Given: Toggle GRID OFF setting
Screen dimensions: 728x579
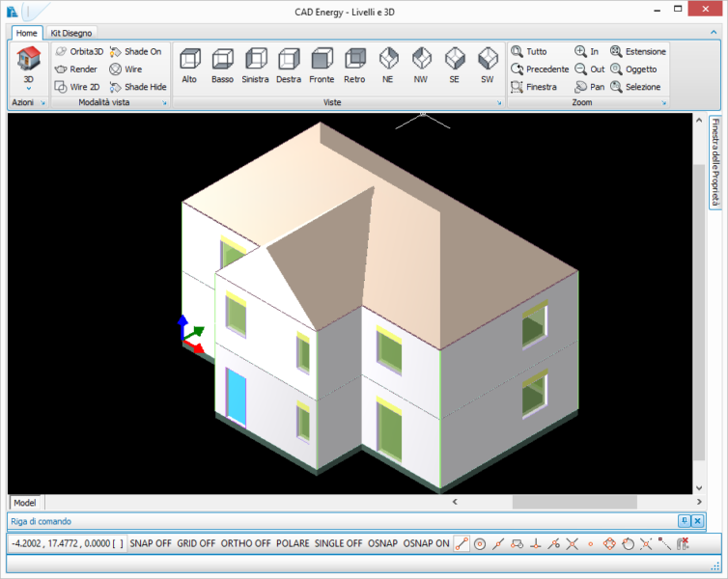Looking at the screenshot, I should 196,543.
